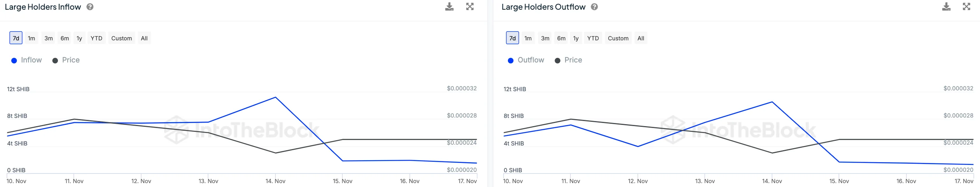The width and height of the screenshot is (980, 187).
Task: Choose Custom date range on Inflow chart
Action: pos(121,38)
